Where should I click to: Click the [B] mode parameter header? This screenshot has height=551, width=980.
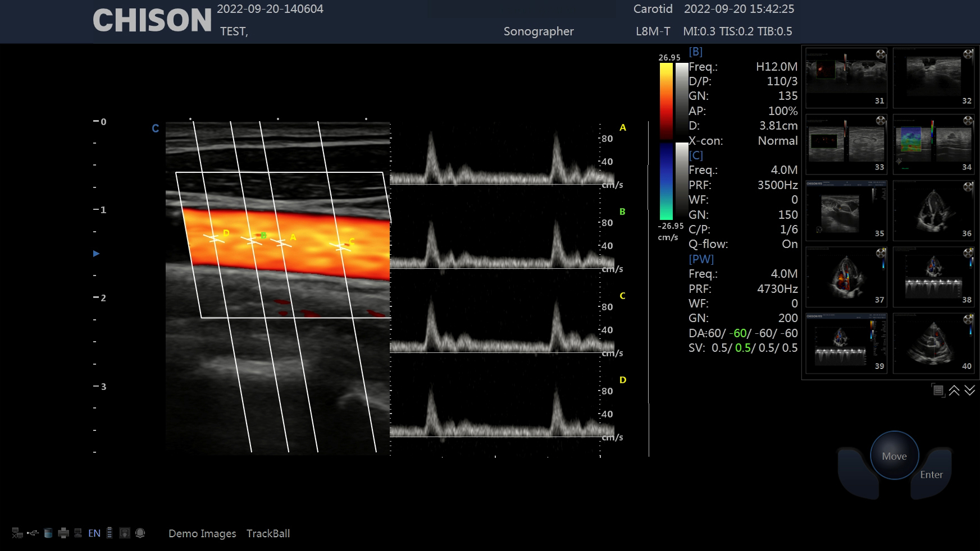(696, 52)
